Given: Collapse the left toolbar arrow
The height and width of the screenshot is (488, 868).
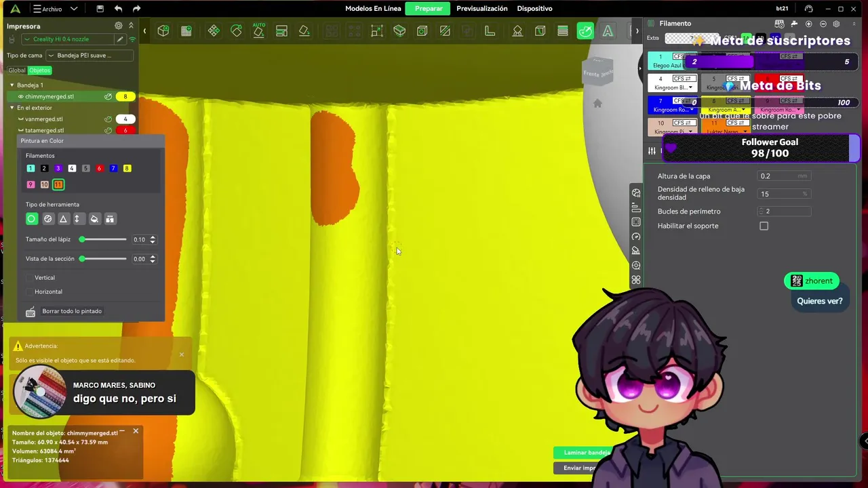Looking at the screenshot, I should coord(144,30).
